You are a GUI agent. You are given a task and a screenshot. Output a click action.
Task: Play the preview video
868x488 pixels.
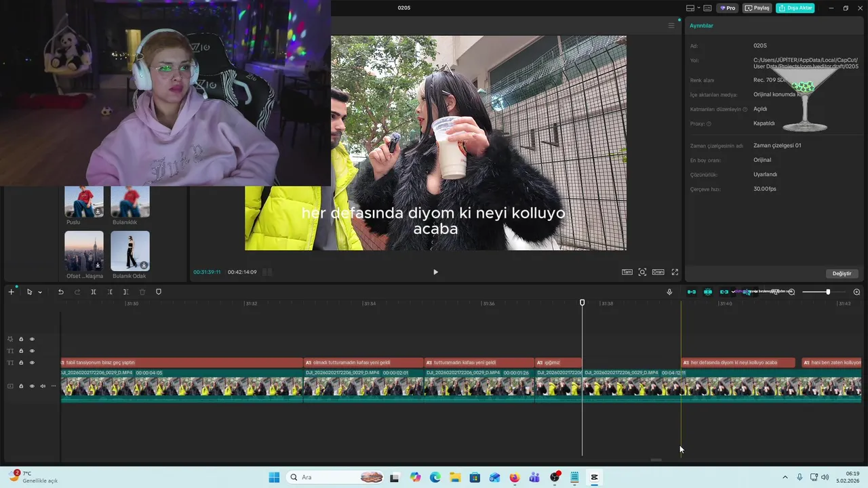435,272
